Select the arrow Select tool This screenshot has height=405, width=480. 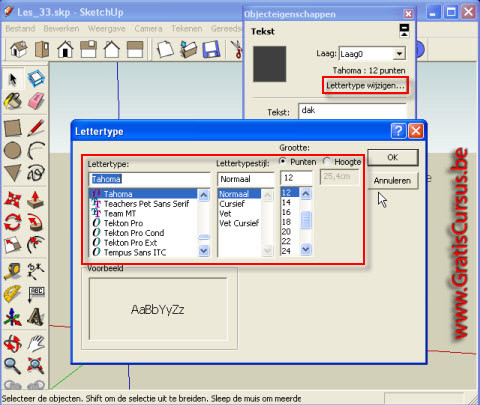pyautogui.click(x=13, y=79)
